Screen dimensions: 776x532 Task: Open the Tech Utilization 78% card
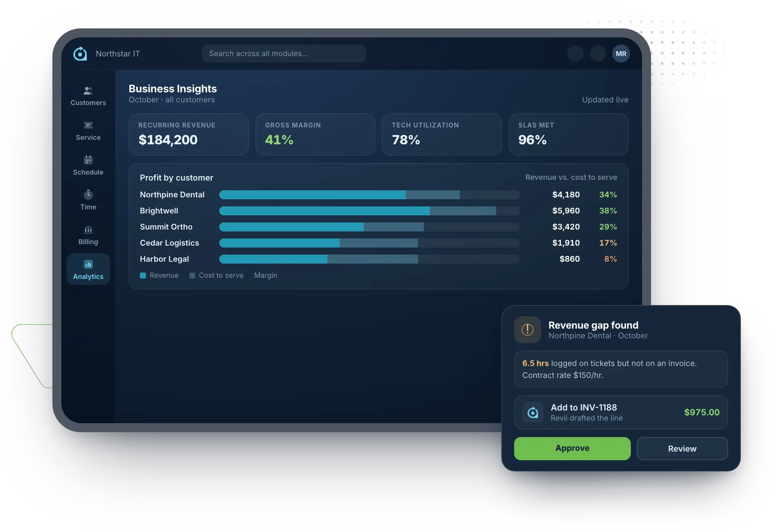coord(442,134)
